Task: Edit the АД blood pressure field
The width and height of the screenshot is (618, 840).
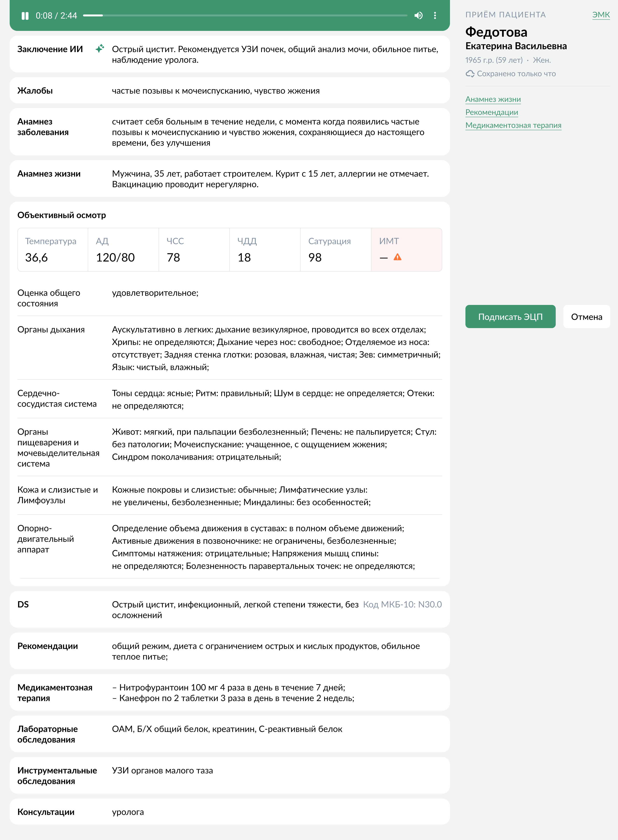Action: tap(123, 250)
